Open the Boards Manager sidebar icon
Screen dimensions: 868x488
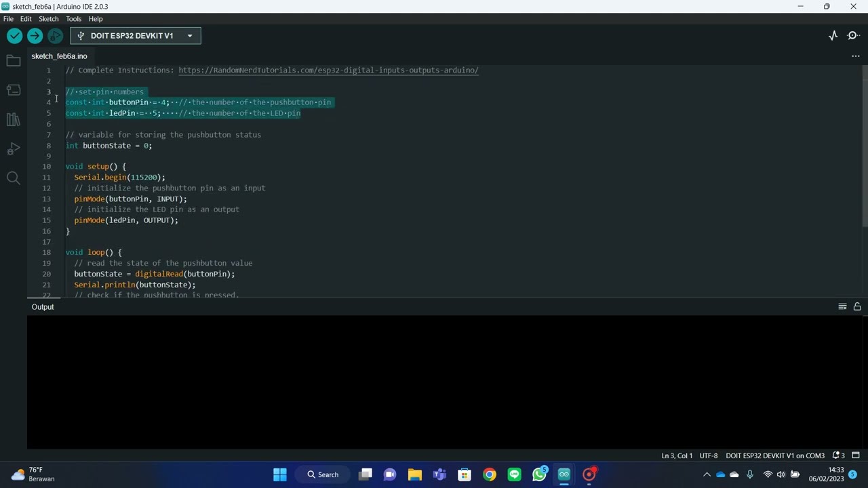tap(13, 90)
